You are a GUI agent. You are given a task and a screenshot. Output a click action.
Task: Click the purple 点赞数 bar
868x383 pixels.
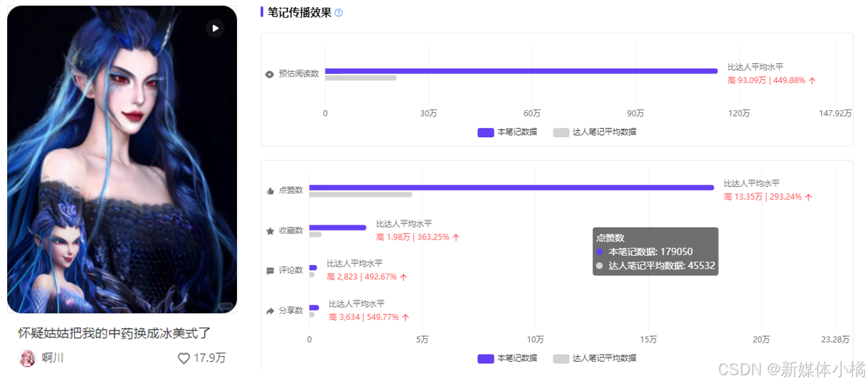click(512, 188)
